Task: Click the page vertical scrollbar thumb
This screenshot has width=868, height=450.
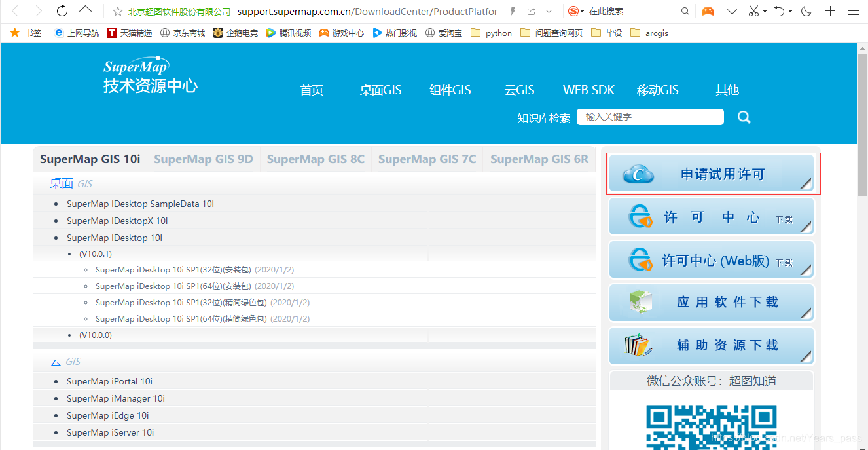Action: click(x=862, y=124)
